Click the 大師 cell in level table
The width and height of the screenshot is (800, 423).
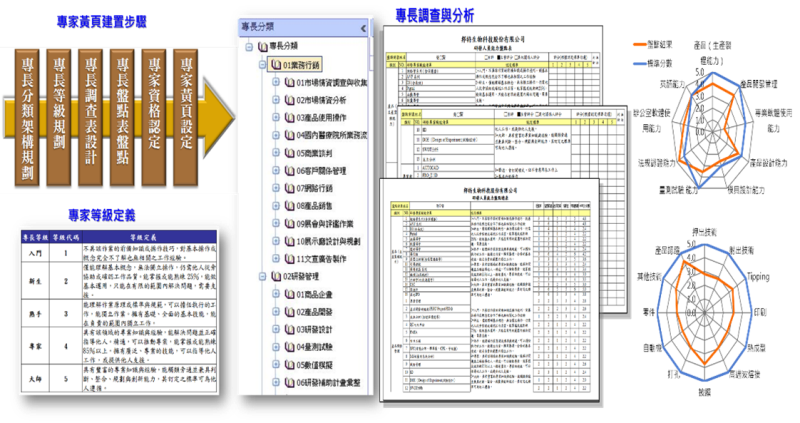35,379
